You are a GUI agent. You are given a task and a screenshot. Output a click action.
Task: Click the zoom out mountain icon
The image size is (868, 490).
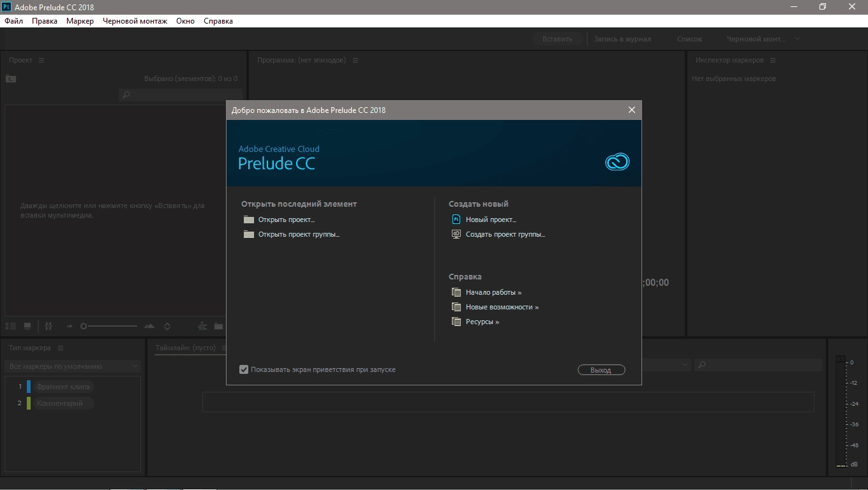tap(70, 326)
